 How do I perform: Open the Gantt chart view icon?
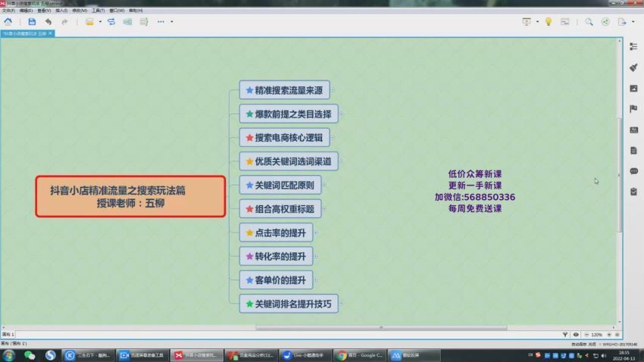pyautogui.click(x=564, y=22)
